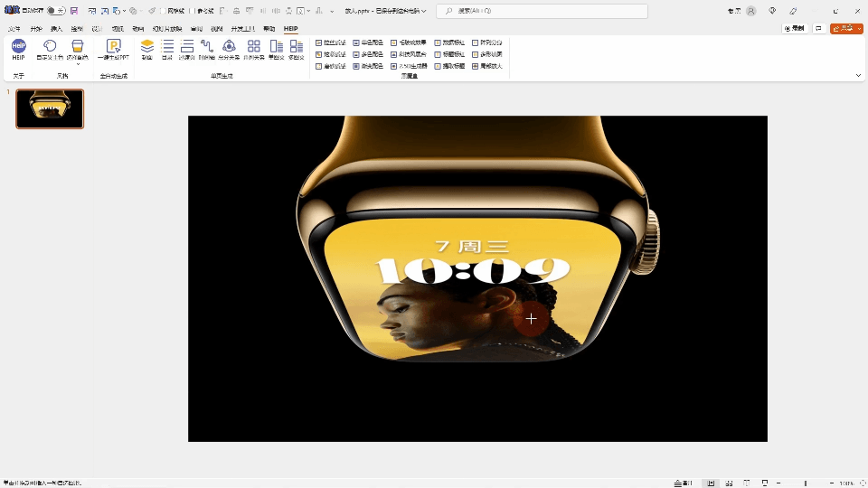Select the 封面 layers icon

pos(146,46)
